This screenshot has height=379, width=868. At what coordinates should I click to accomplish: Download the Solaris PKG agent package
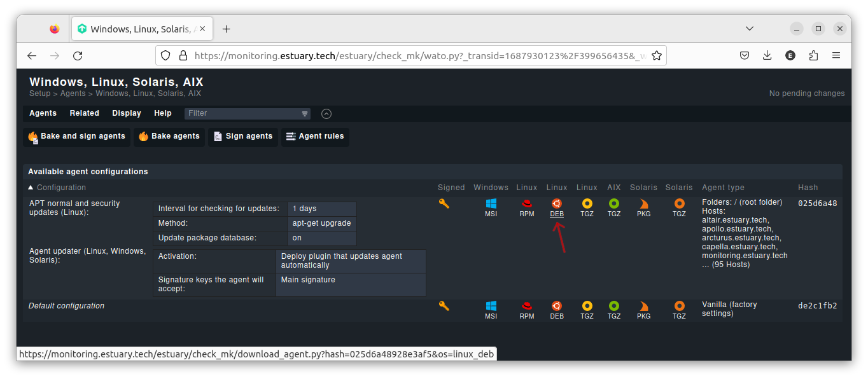[x=643, y=205]
